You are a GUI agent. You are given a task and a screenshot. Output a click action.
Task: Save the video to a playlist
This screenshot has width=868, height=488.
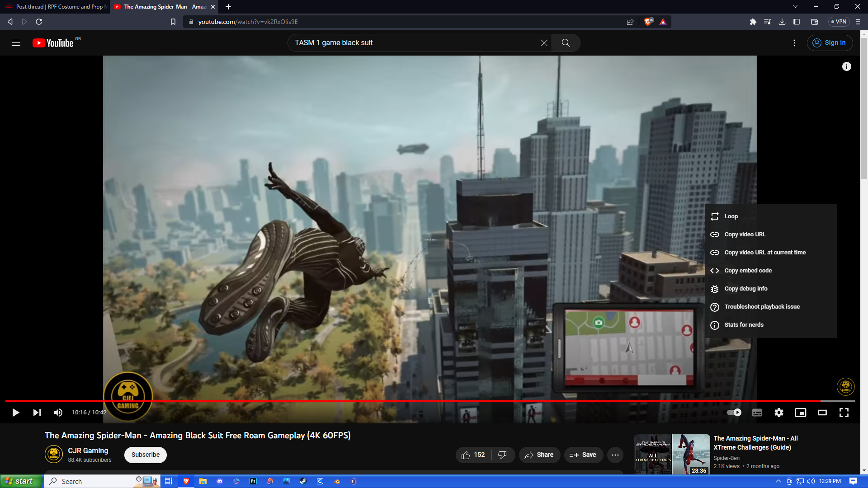tap(583, 455)
